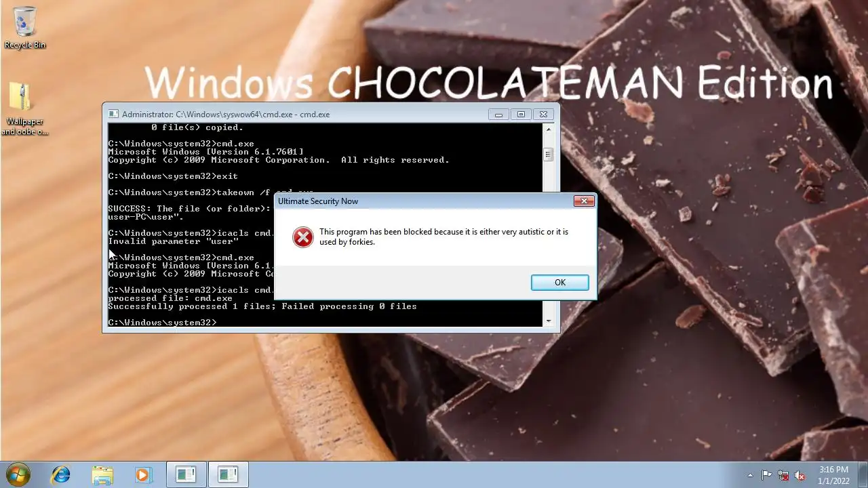Click the '0 file(s) copied.' line
The height and width of the screenshot is (488, 868).
pyautogui.click(x=197, y=127)
